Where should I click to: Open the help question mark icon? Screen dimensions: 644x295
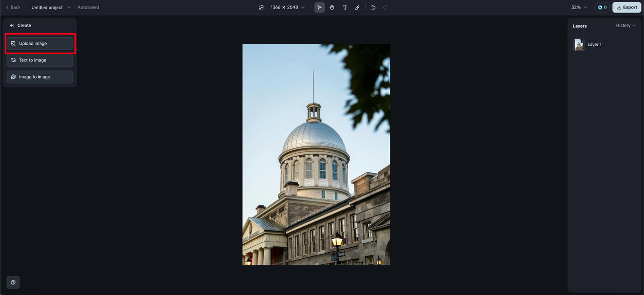[13, 282]
